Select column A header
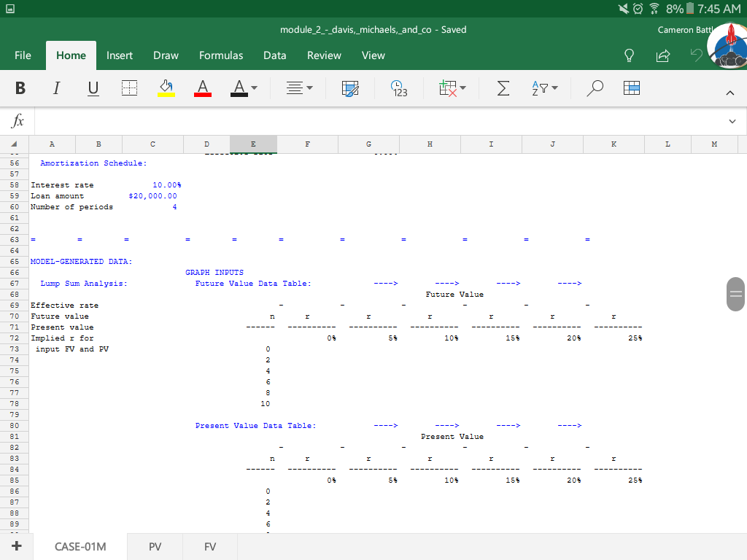This screenshot has width=747, height=560. coord(52,144)
